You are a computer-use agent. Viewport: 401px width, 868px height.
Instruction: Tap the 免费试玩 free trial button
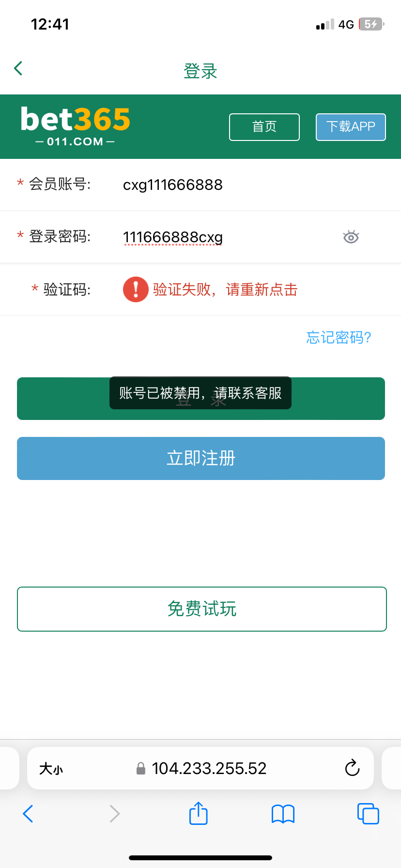[x=201, y=609]
